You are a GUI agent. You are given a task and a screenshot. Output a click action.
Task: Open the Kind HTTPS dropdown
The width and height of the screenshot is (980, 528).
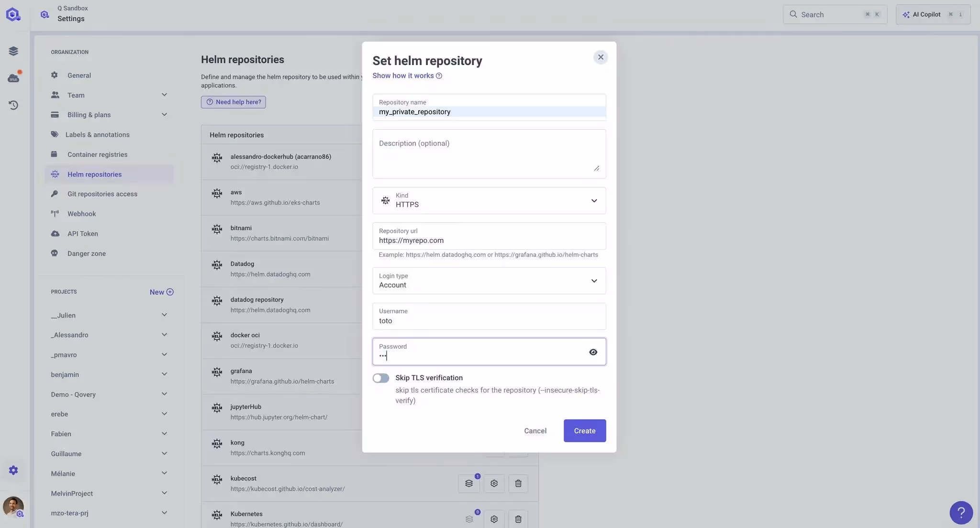tap(489, 200)
